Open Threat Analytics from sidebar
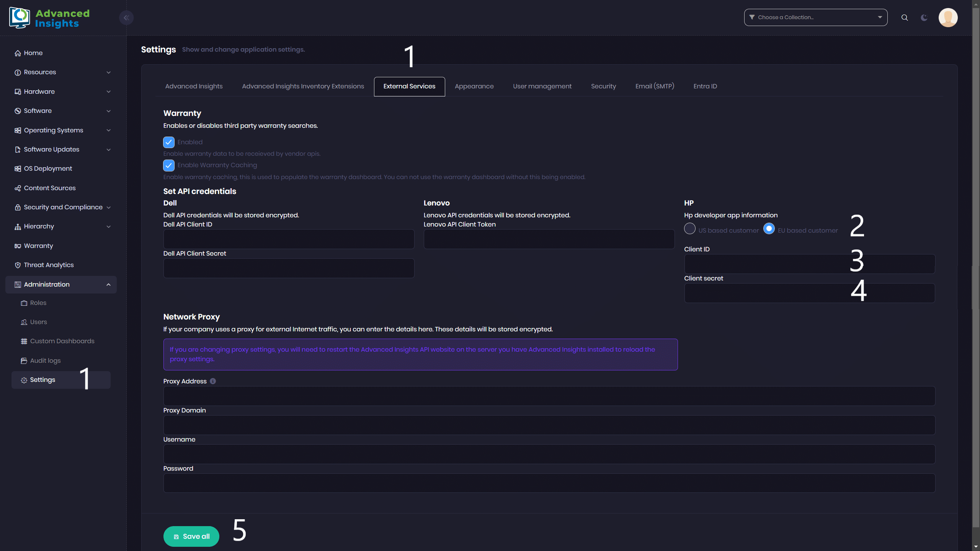Image resolution: width=980 pixels, height=551 pixels. pos(49,265)
